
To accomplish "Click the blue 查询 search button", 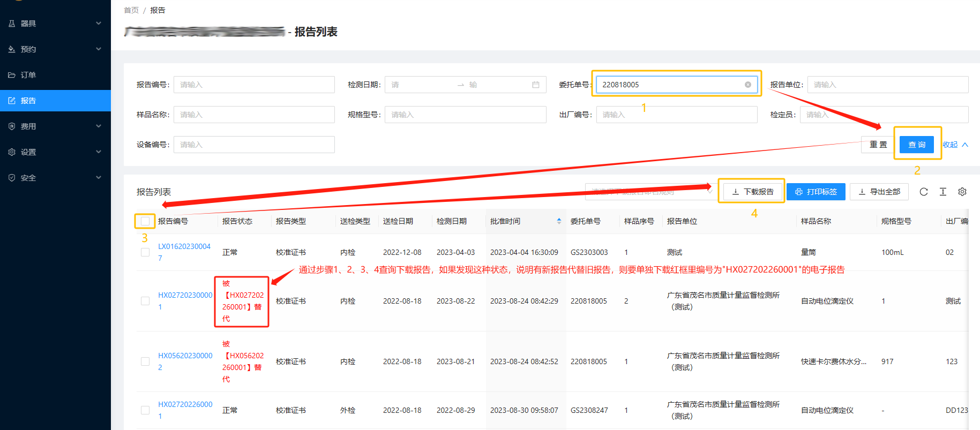I will (x=916, y=145).
